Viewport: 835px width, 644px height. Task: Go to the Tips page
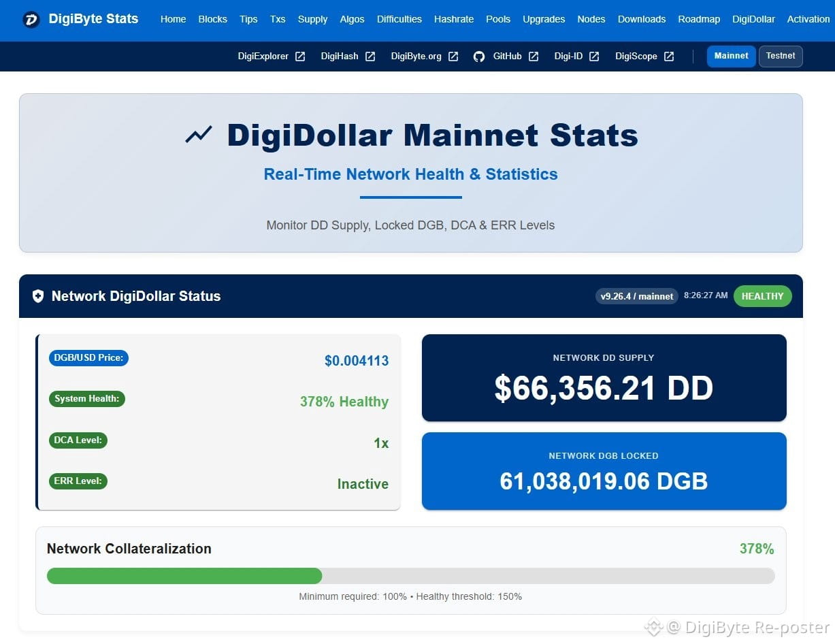(248, 19)
